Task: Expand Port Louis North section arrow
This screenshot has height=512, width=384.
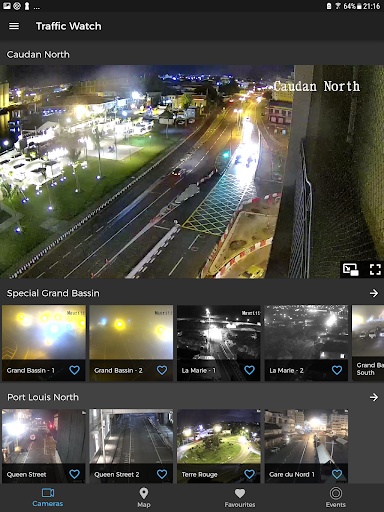Action: (374, 397)
